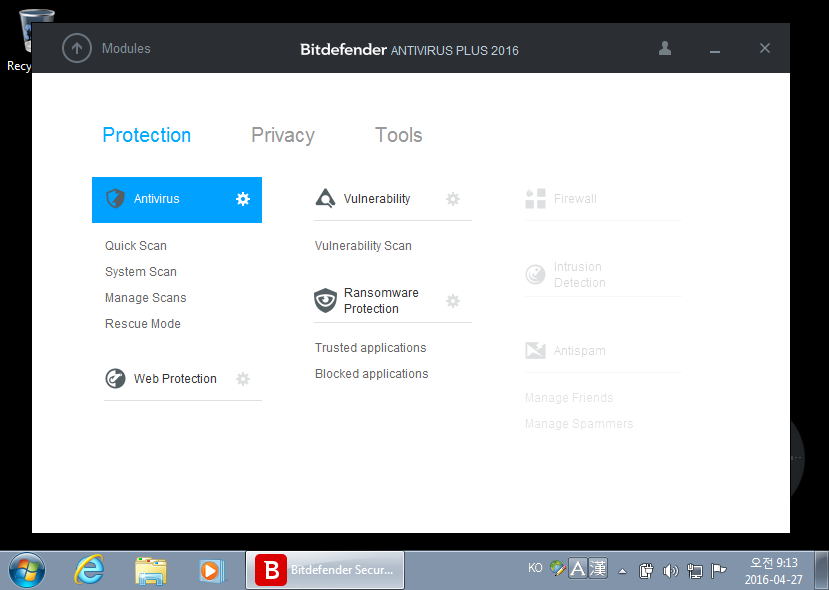Image resolution: width=829 pixels, height=590 pixels.
Task: Start a System Scan
Action: point(141,272)
